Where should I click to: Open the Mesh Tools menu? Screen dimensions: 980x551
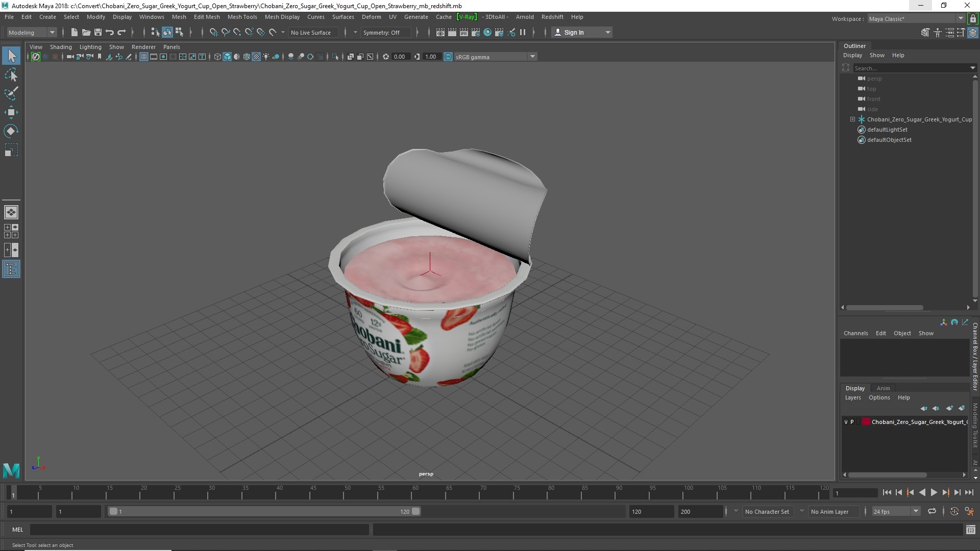point(242,17)
